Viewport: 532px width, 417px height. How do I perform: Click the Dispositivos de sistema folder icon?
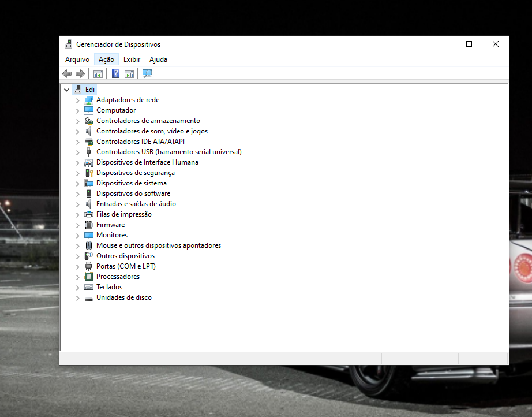coord(89,183)
